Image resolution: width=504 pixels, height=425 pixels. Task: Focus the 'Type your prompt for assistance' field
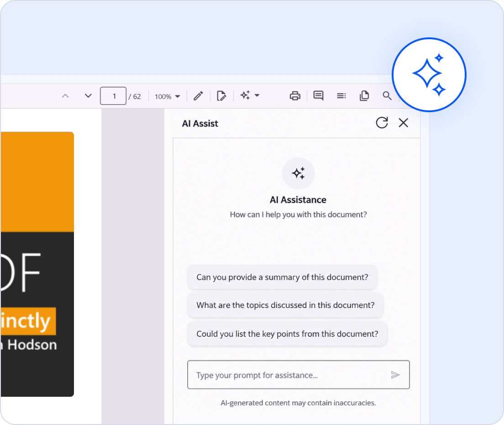point(298,374)
